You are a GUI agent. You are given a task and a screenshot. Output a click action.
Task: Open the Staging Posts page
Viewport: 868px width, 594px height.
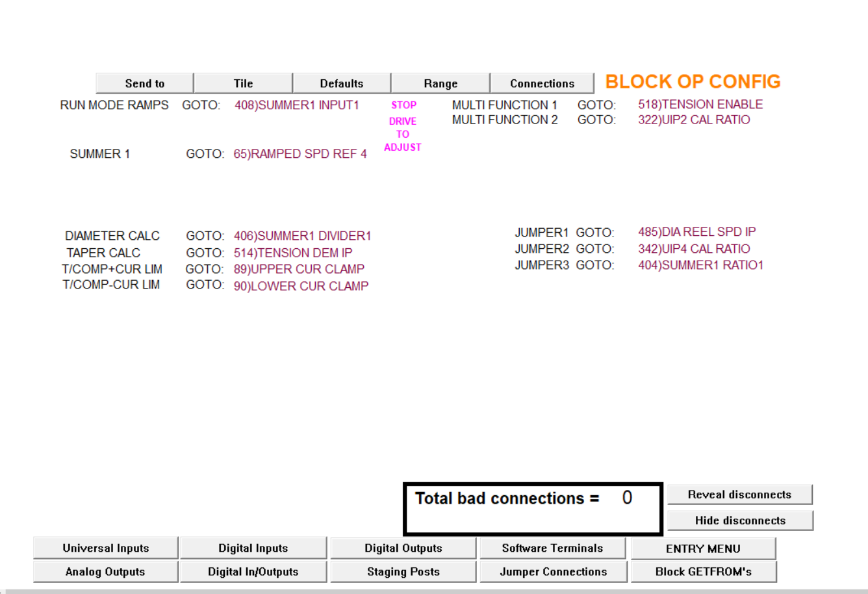point(403,572)
